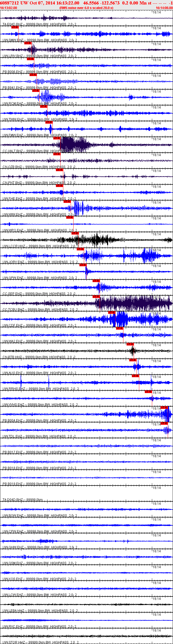The width and height of the screenshot is (173, 644).
Task: Select the pick marker on the UW.CDF trace
Action: coord(112,312)
